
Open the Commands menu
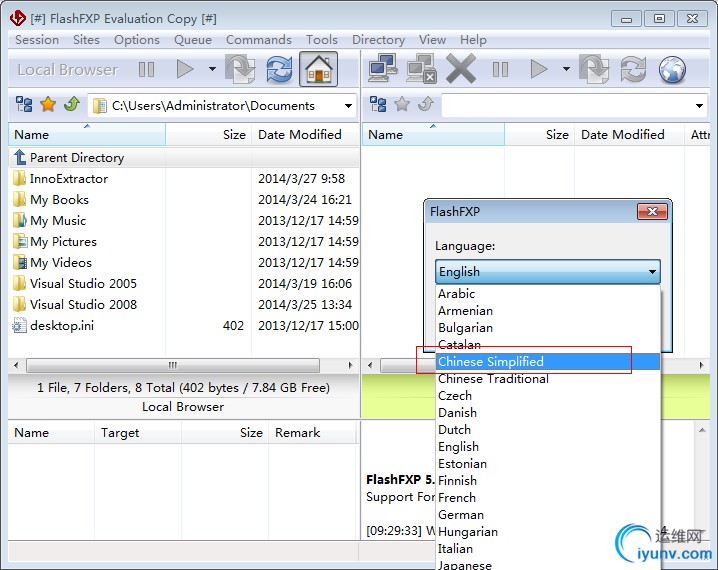pyautogui.click(x=259, y=40)
